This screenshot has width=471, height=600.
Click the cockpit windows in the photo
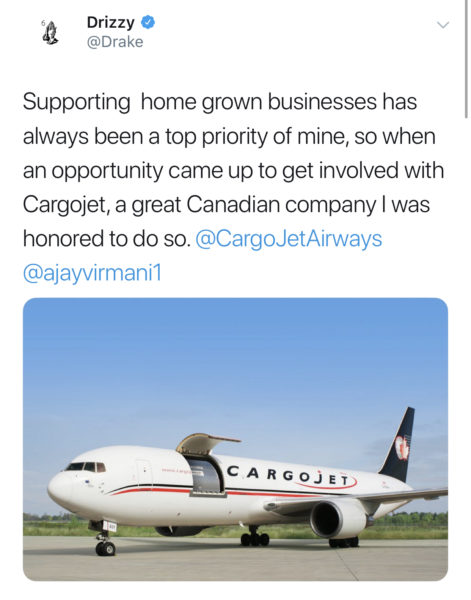[85, 467]
